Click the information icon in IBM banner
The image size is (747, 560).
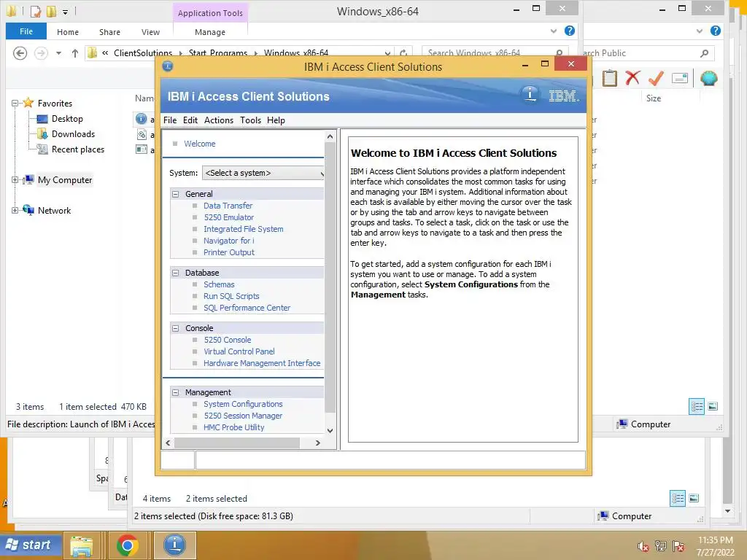(530, 94)
